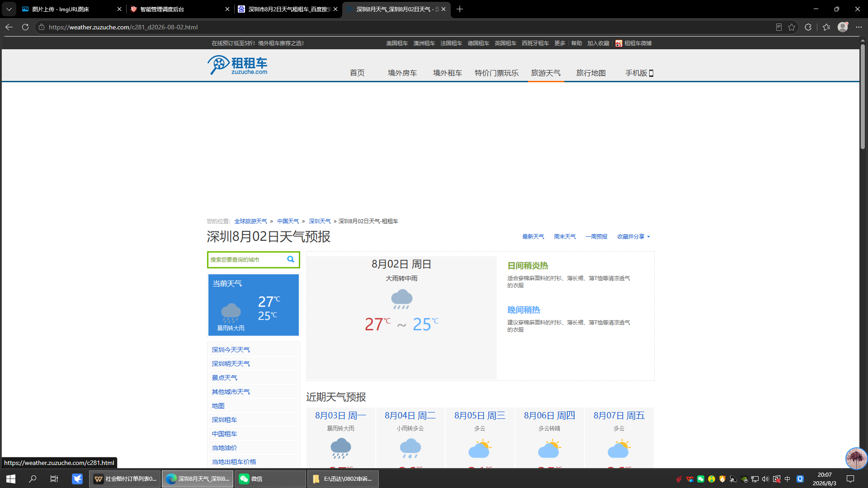The height and width of the screenshot is (488, 868).
Task: Click the page vertical scrollbar
Action: pyautogui.click(x=863, y=97)
